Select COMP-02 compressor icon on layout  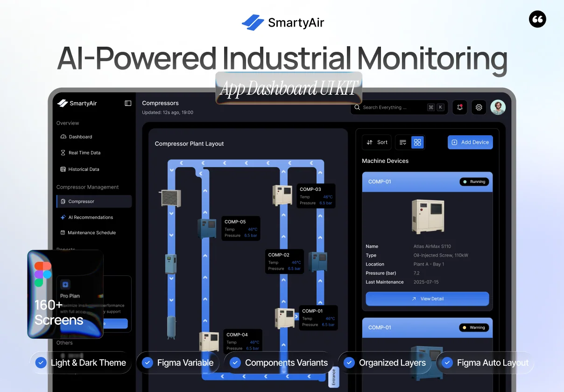(x=317, y=262)
